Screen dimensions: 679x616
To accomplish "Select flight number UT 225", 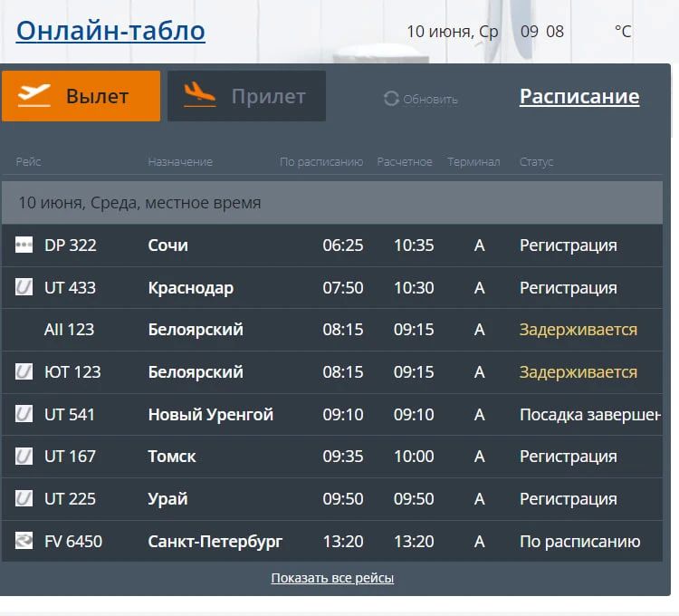I will (70, 499).
